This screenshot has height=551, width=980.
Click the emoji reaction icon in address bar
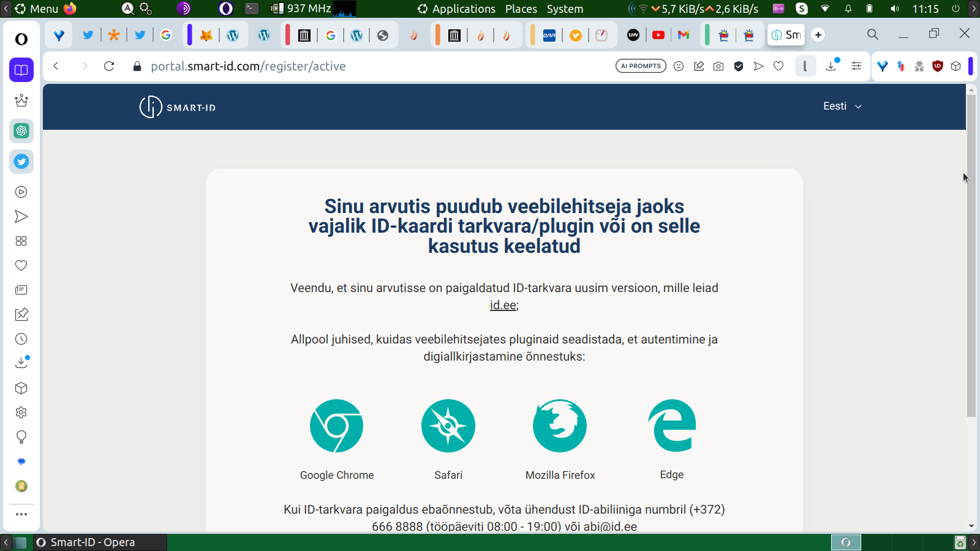click(679, 66)
